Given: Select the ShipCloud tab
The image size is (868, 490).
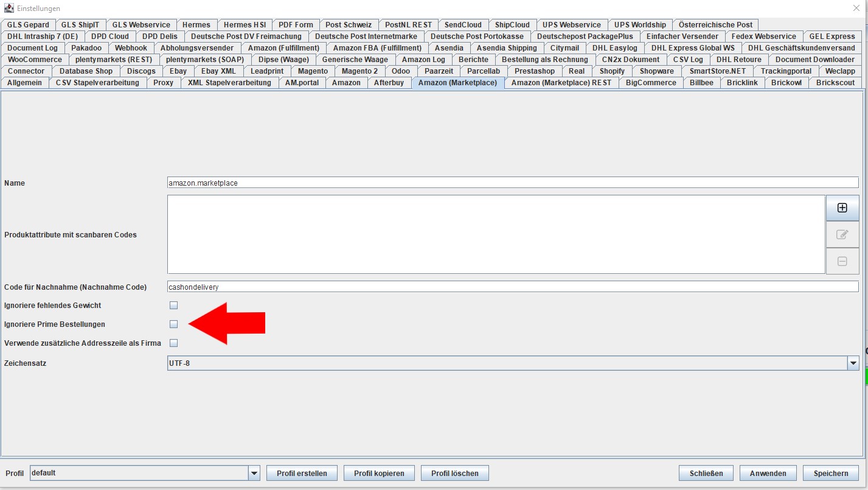Looking at the screenshot, I should click(512, 24).
